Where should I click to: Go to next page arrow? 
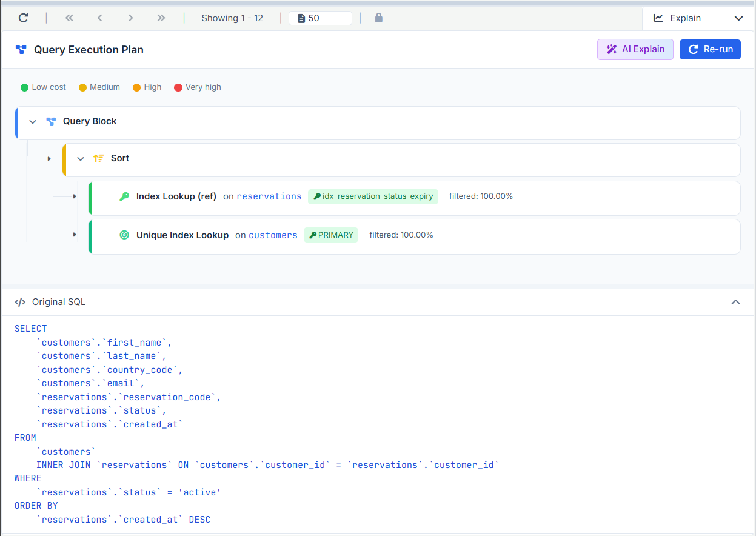coord(130,18)
